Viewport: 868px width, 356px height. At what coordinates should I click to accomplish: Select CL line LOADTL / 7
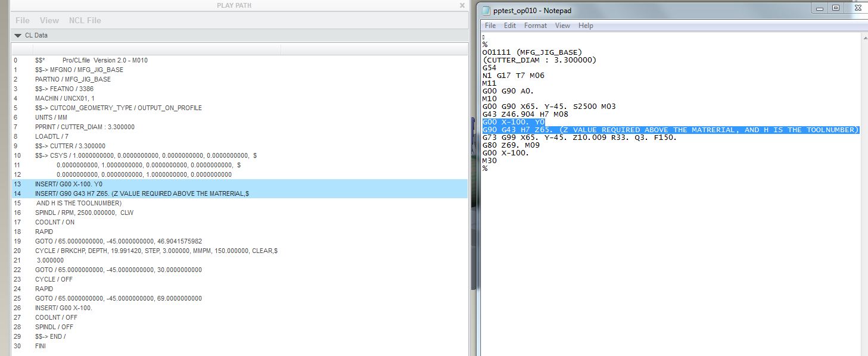click(x=239, y=136)
